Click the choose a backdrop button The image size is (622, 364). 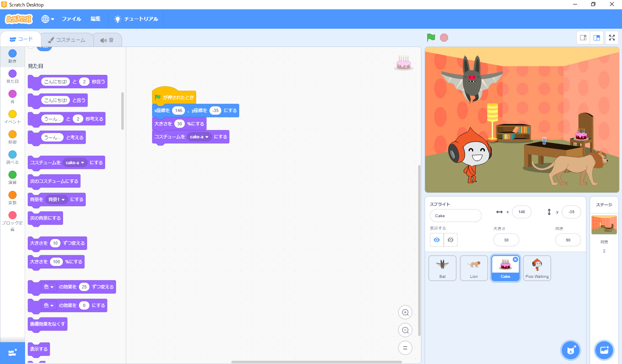tap(604, 350)
